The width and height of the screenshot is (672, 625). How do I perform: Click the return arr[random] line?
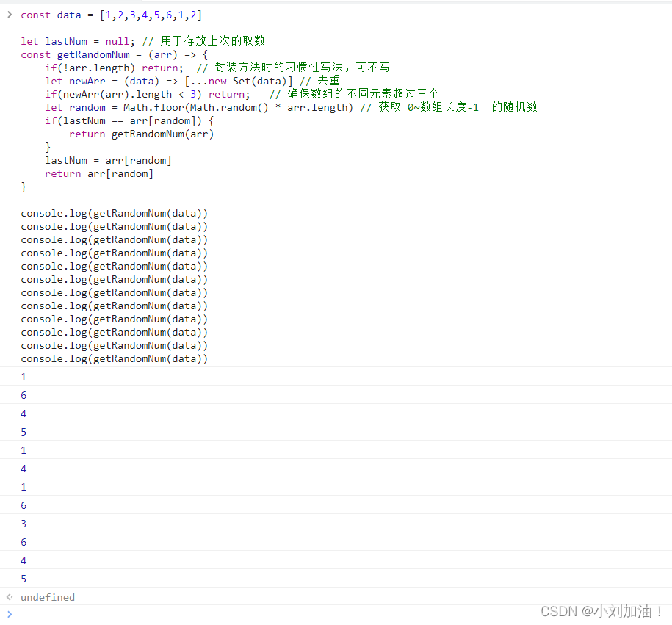[x=99, y=173]
